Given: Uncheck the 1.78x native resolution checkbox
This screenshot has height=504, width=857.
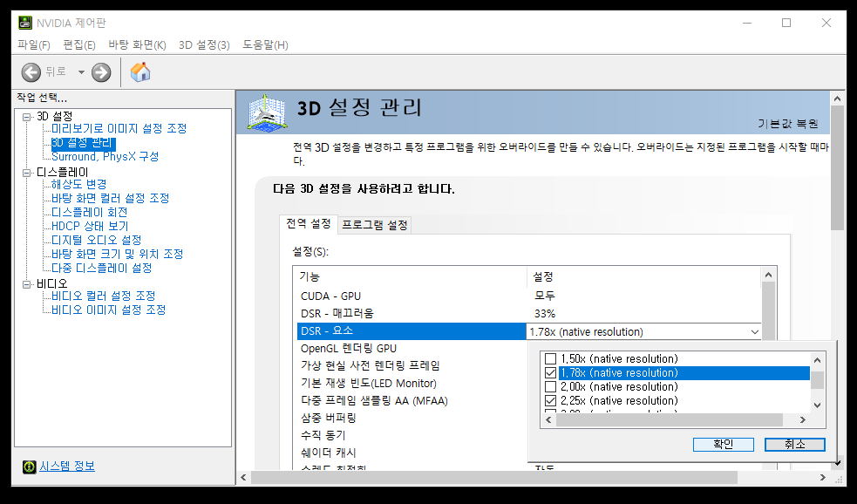Looking at the screenshot, I should (x=550, y=373).
